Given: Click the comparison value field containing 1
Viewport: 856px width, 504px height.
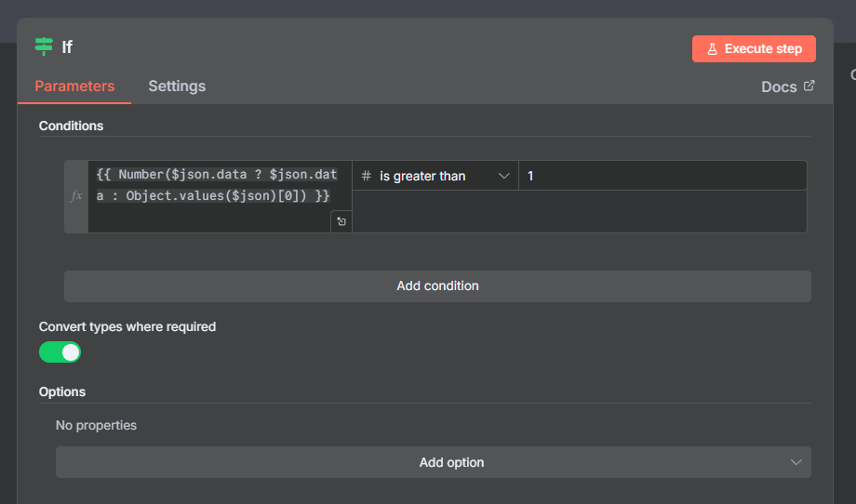Looking at the screenshot, I should (661, 176).
